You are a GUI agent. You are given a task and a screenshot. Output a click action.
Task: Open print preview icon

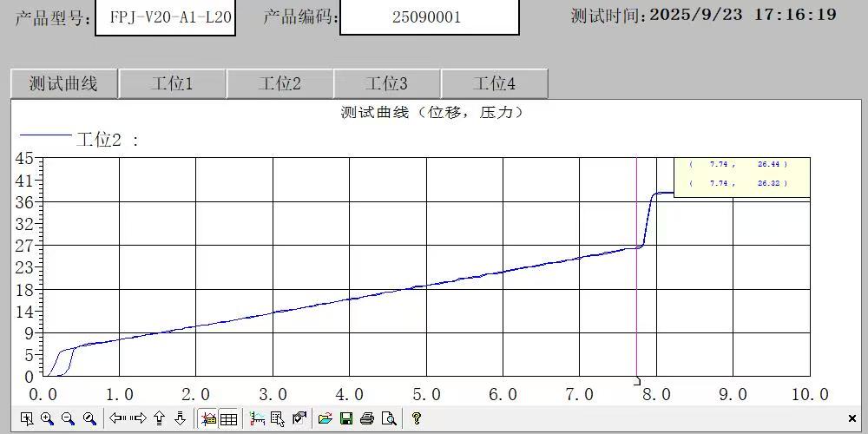(x=389, y=418)
